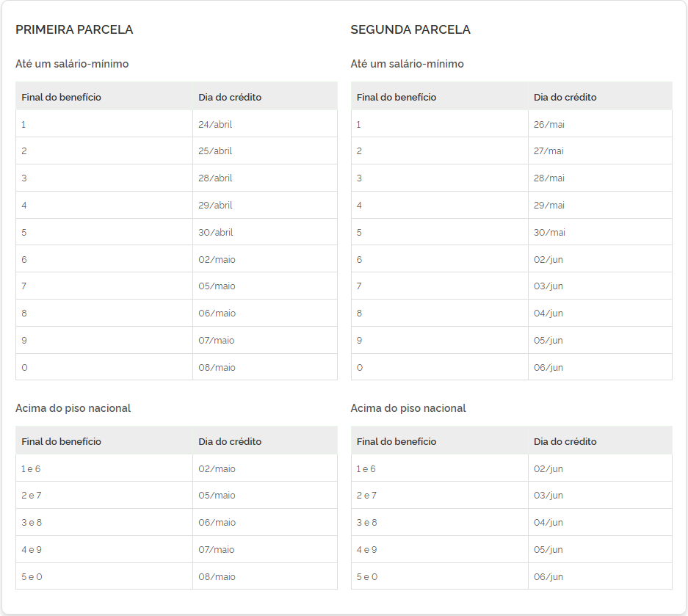The height and width of the screenshot is (616, 688).
Task: Select the '5 e 0' cell under Segunda Parcela
Action: click(x=366, y=577)
